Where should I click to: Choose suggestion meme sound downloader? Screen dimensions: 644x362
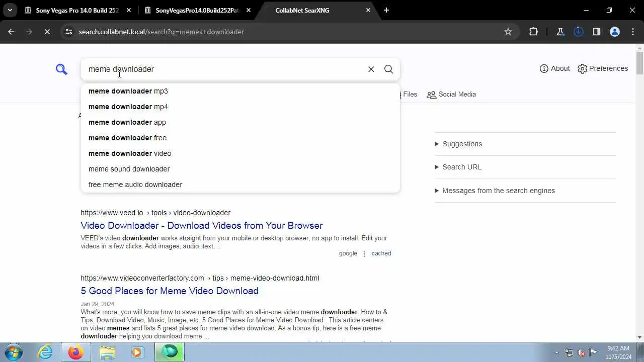tap(240, 169)
